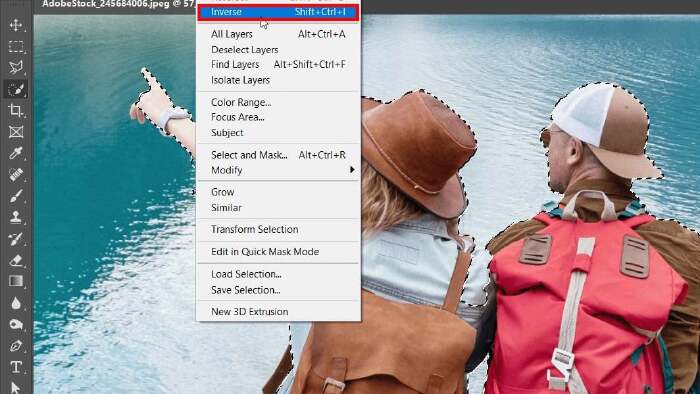Select the Polygonal Lasso tool

click(x=16, y=67)
